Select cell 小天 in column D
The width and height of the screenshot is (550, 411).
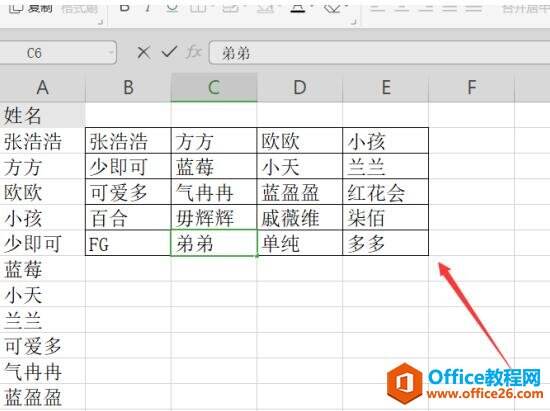coord(300,166)
